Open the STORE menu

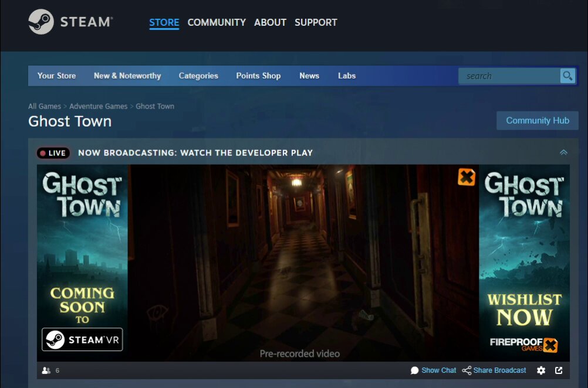point(164,22)
